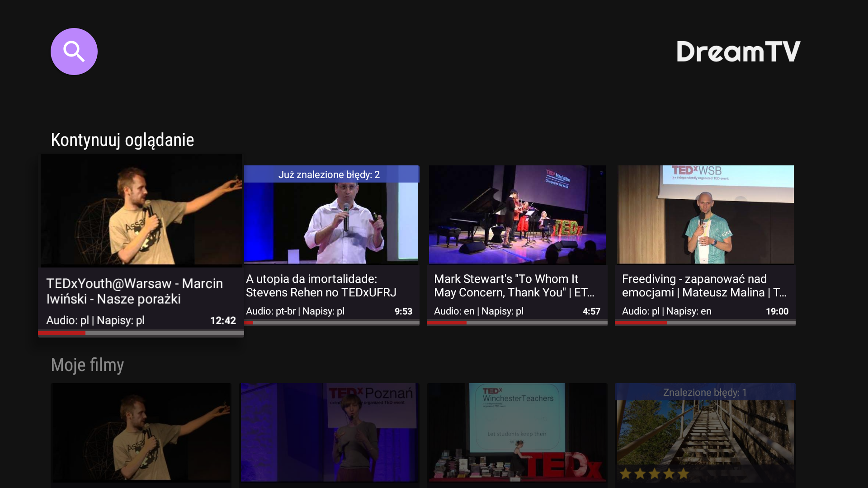Click the "Znalezione błędy: 1" banner
Image resolution: width=868 pixels, height=488 pixels.
pyautogui.click(x=705, y=392)
